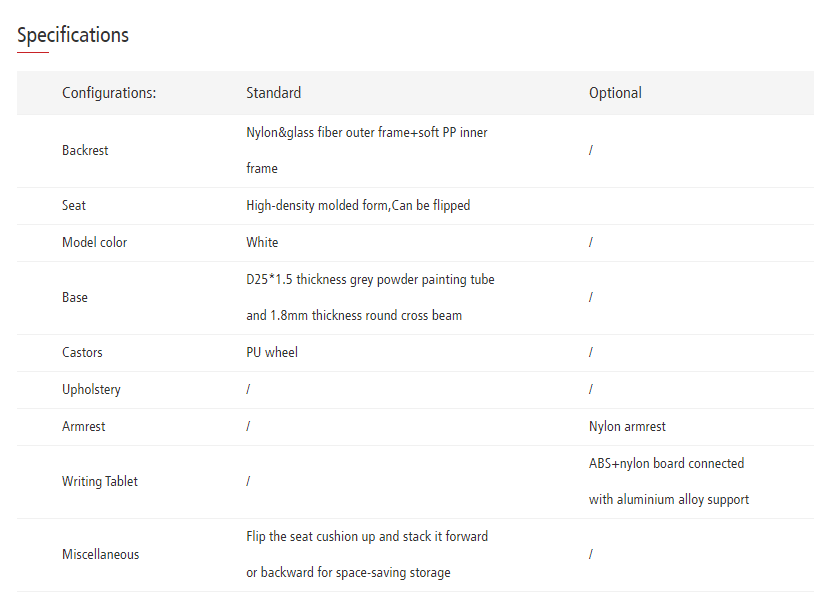Click the ABS+nylon board connected text
Viewport: 821px width, 597px height.
[x=666, y=463]
